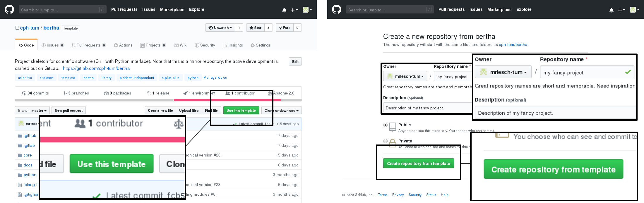Open the Projects tab

153,45
